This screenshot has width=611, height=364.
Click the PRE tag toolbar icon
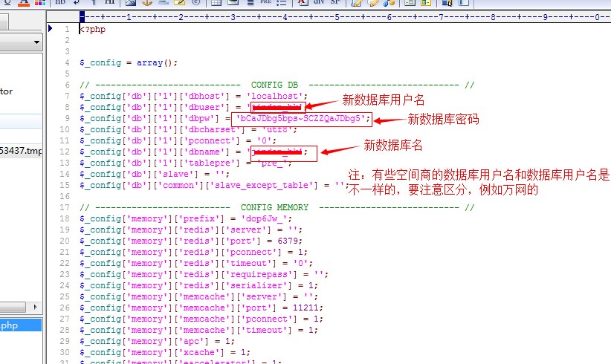point(265,3)
